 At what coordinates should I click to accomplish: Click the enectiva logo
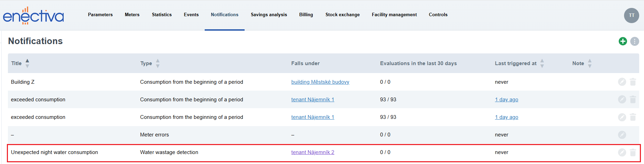point(33,16)
